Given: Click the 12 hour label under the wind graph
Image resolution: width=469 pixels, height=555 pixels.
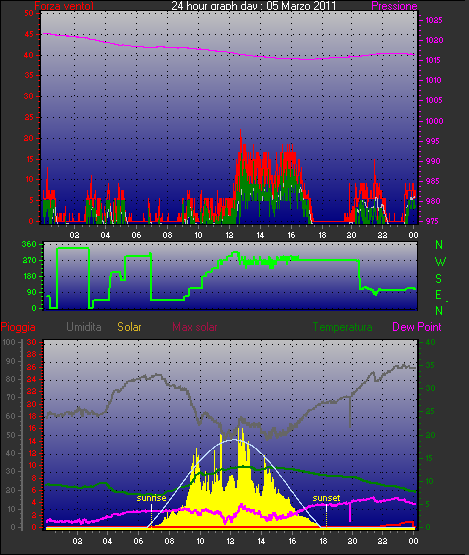Looking at the screenshot, I should coord(229,235).
